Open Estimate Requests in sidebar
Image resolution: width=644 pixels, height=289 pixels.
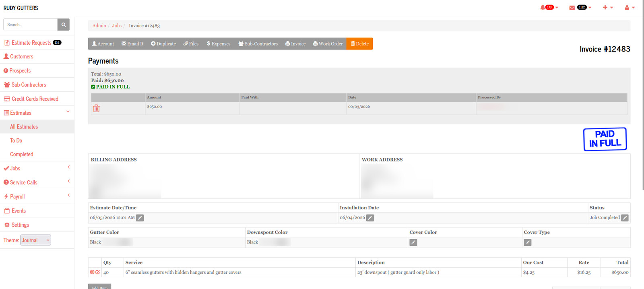[x=31, y=43]
